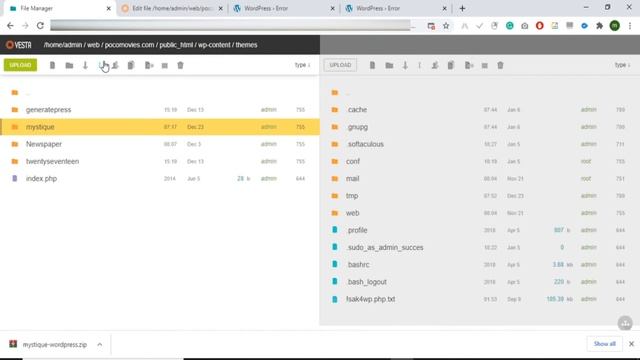Copy the selected item in the left panel
640x360 pixels.
131,65
